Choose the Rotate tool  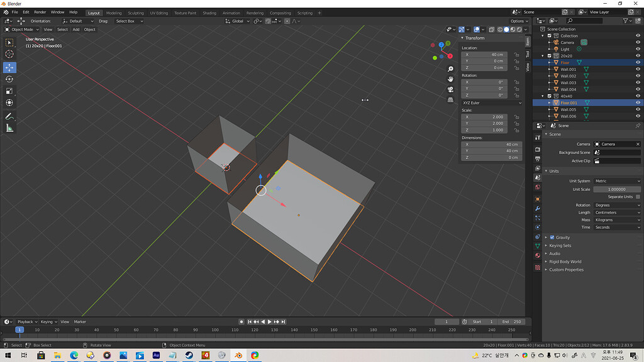coord(9,79)
